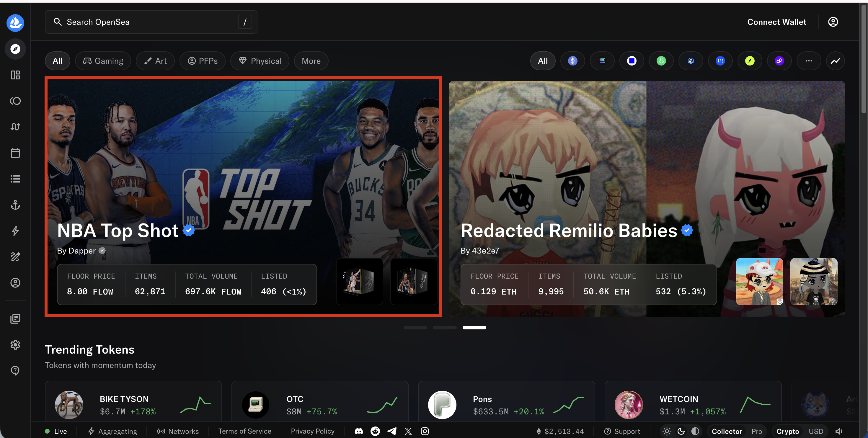The width and height of the screenshot is (868, 438).
Task: Select the All chains filter
Action: click(x=543, y=61)
